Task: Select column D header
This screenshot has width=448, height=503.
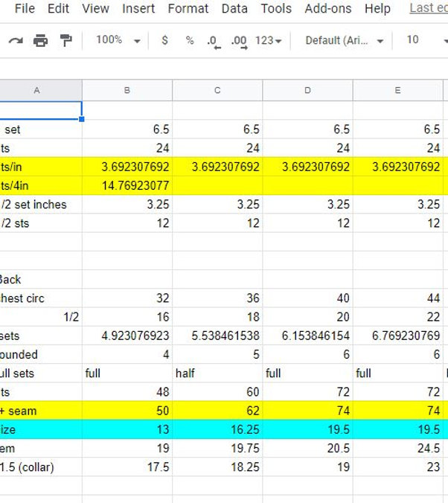Action: (307, 90)
